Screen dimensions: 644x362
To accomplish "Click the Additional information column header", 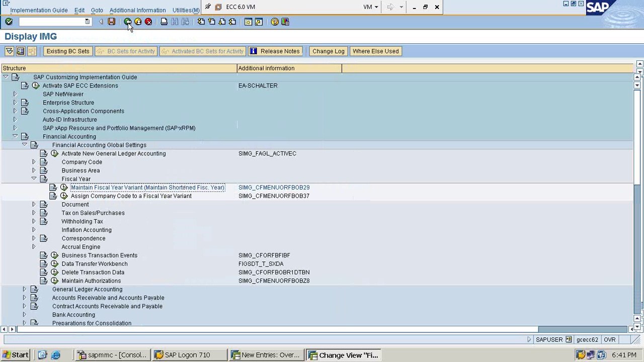I will pyautogui.click(x=289, y=68).
